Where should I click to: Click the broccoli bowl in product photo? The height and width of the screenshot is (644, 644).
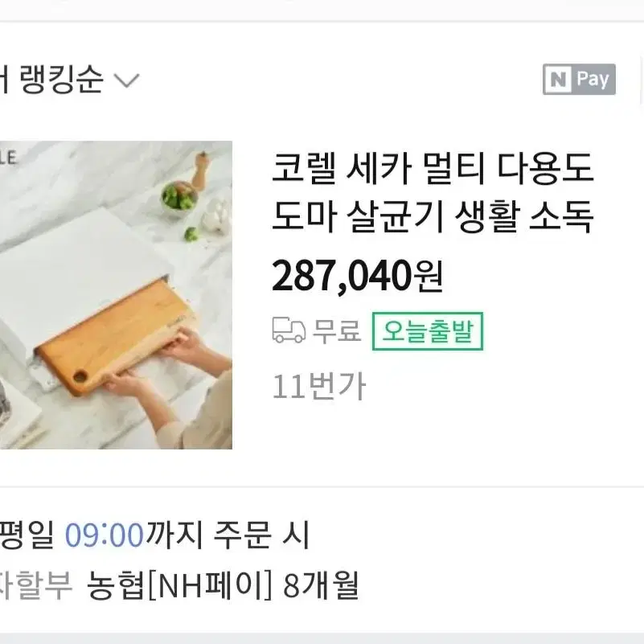(x=179, y=199)
